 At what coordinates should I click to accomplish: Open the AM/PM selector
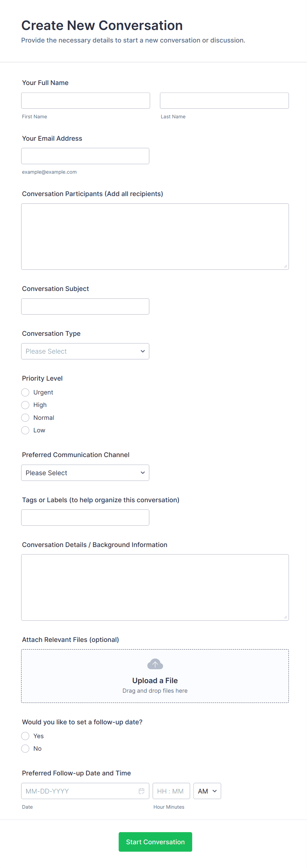pos(207,791)
